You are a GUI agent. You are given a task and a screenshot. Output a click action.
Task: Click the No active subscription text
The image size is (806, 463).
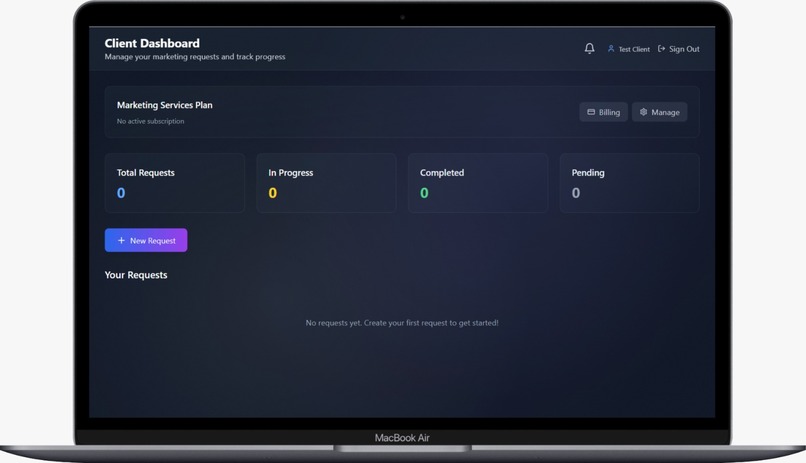tap(151, 121)
